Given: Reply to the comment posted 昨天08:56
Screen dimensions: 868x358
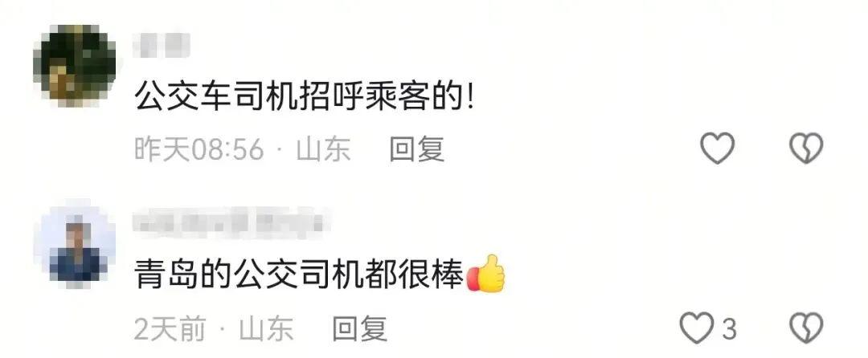Looking at the screenshot, I should click(416, 149).
